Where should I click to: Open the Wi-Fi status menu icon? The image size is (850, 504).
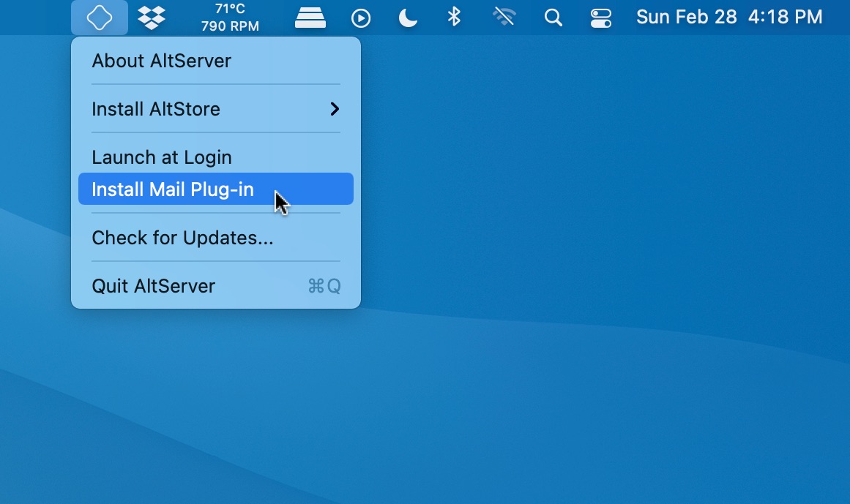pos(504,17)
